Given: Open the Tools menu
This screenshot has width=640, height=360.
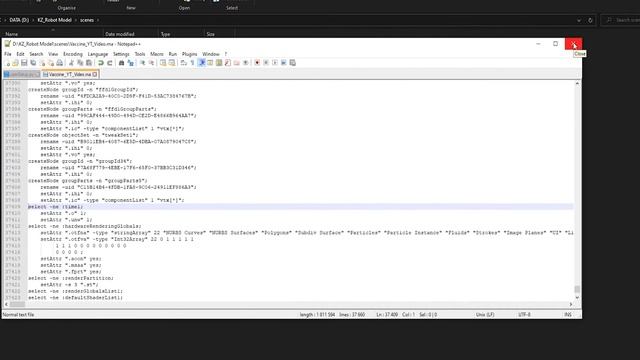Looking at the screenshot, I should click(140, 54).
